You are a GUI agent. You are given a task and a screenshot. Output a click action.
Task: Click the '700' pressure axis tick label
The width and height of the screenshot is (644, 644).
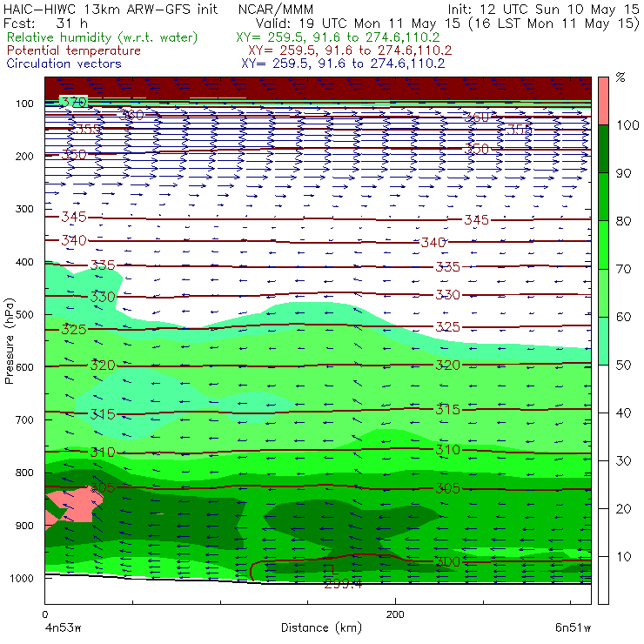24,420
